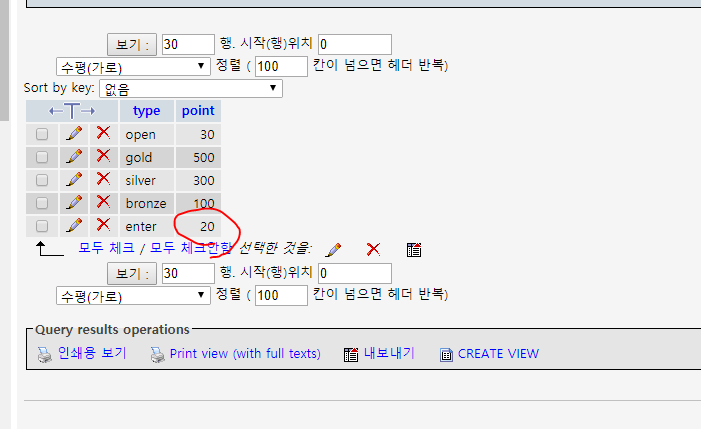Select the bronze row checkbox

point(42,203)
